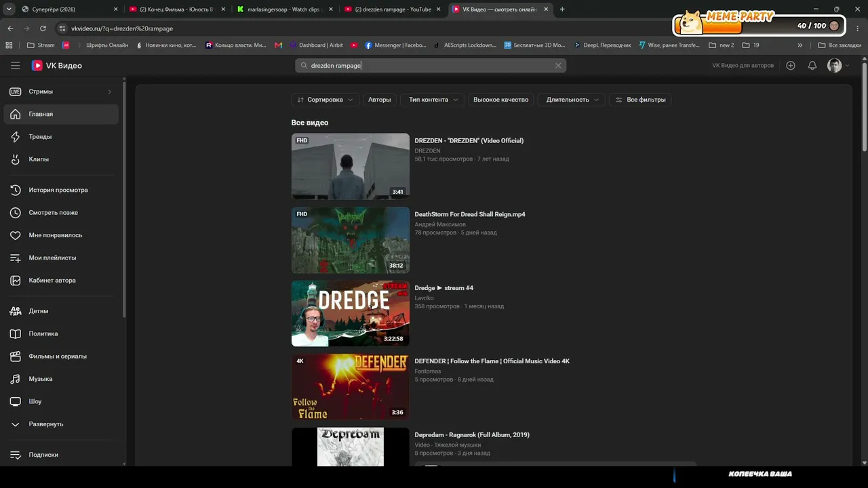868x488 pixels.
Task: Open a new browser tab
Action: 562,9
